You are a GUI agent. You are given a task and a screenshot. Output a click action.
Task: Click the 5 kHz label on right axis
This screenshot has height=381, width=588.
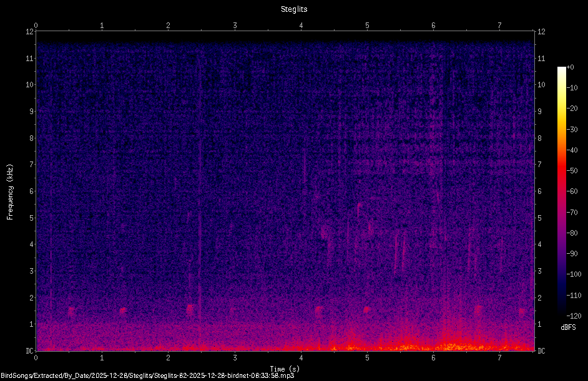[x=540, y=218]
